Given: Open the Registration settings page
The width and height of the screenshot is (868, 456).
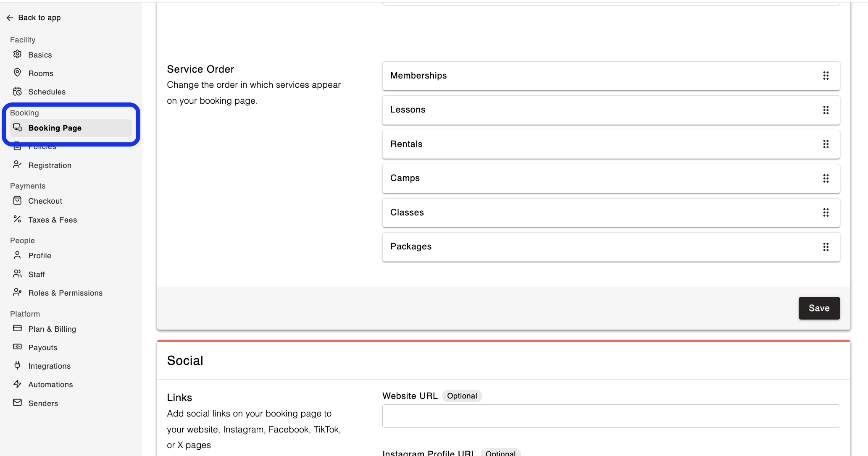Looking at the screenshot, I should [x=50, y=165].
